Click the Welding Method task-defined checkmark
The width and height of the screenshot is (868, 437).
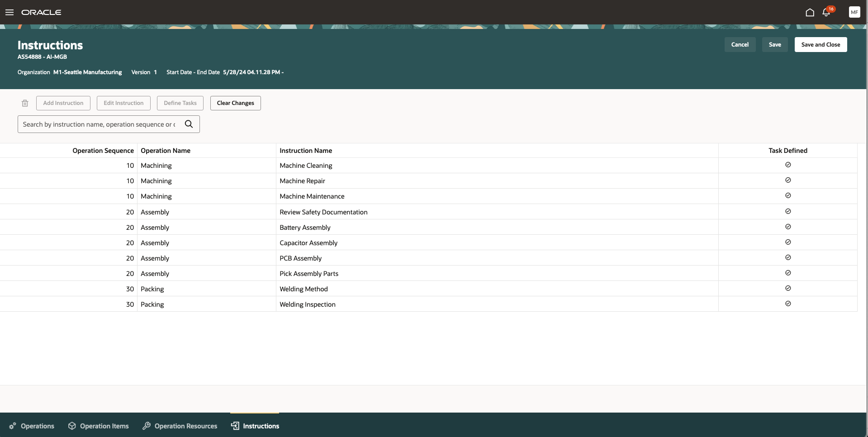click(788, 288)
